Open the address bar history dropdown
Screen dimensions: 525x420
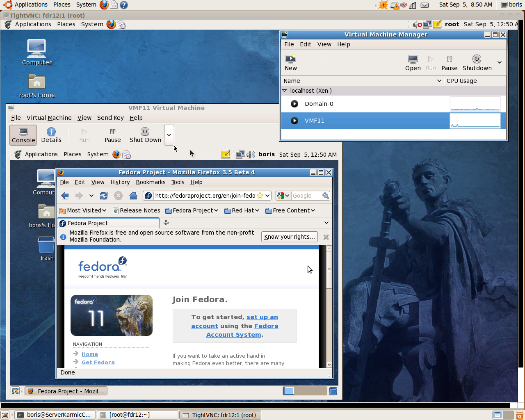[267, 196]
